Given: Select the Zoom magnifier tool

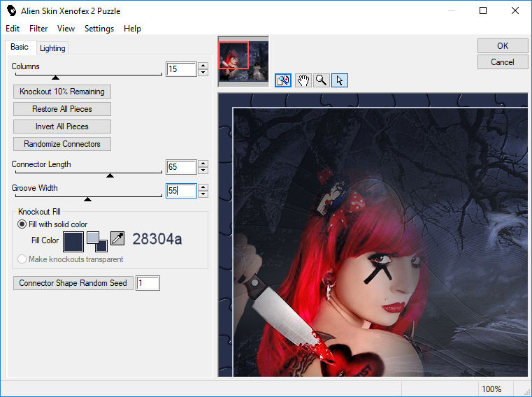Looking at the screenshot, I should (x=322, y=80).
